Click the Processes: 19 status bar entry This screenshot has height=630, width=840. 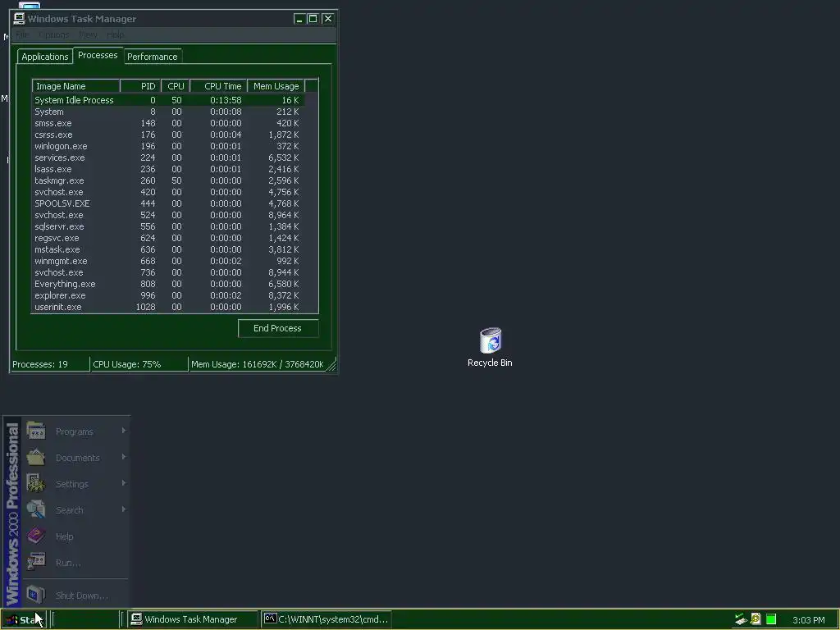[50, 364]
